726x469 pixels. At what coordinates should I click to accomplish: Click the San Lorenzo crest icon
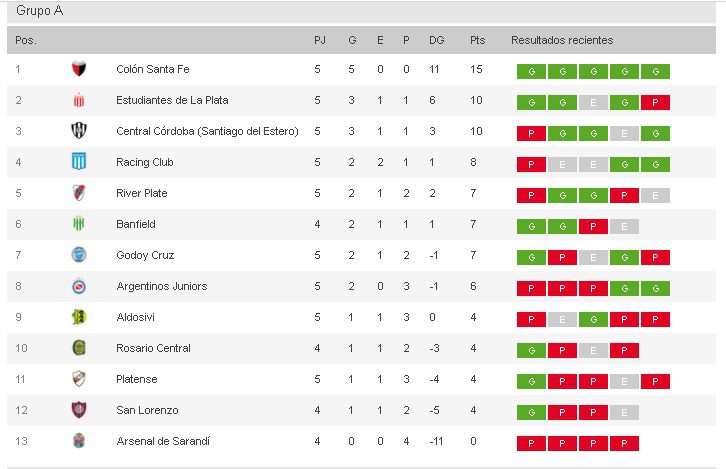pyautogui.click(x=79, y=411)
